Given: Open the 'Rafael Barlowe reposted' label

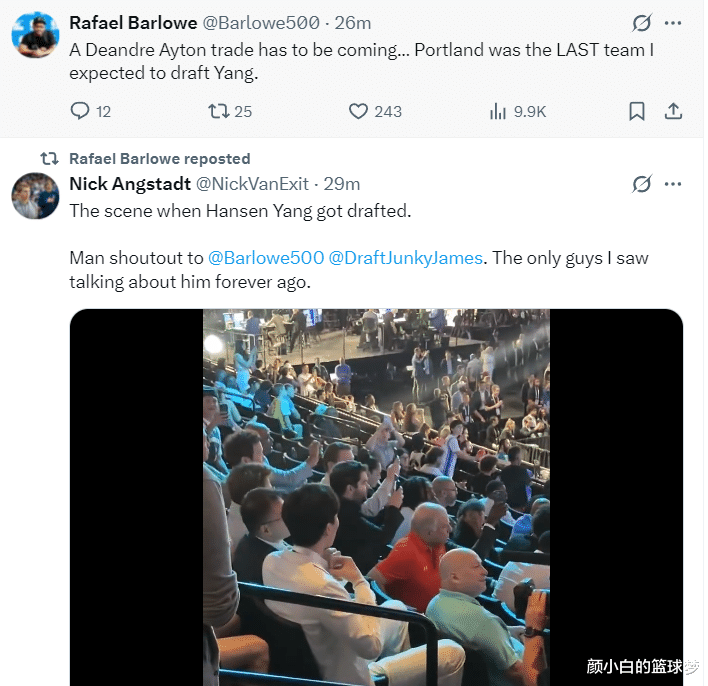Looking at the screenshot, I should pyautogui.click(x=159, y=159).
